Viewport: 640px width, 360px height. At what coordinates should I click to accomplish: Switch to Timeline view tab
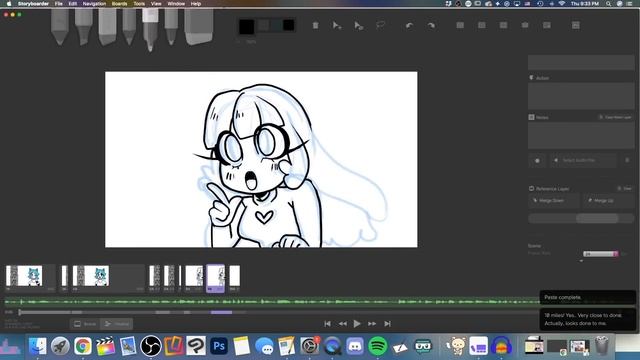click(117, 324)
